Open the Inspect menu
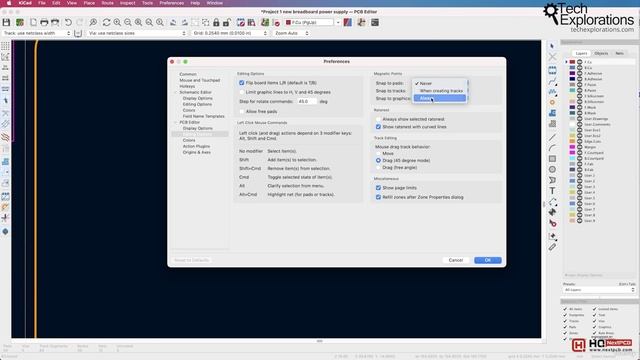This screenshot has height=360, width=640. [127, 3]
